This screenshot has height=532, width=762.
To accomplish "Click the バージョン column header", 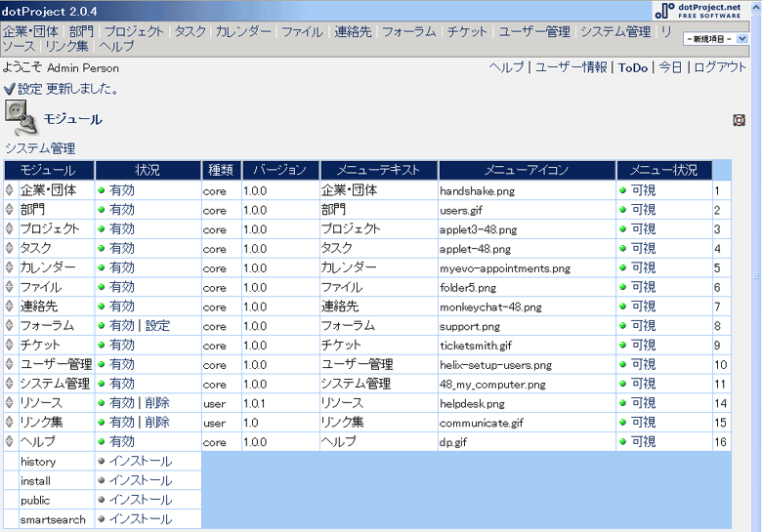I will (x=280, y=170).
